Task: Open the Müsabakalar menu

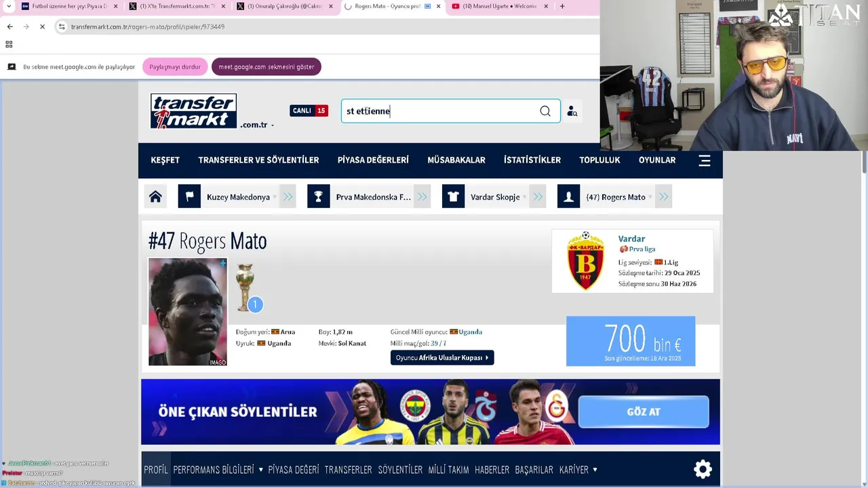Action: click(x=456, y=160)
